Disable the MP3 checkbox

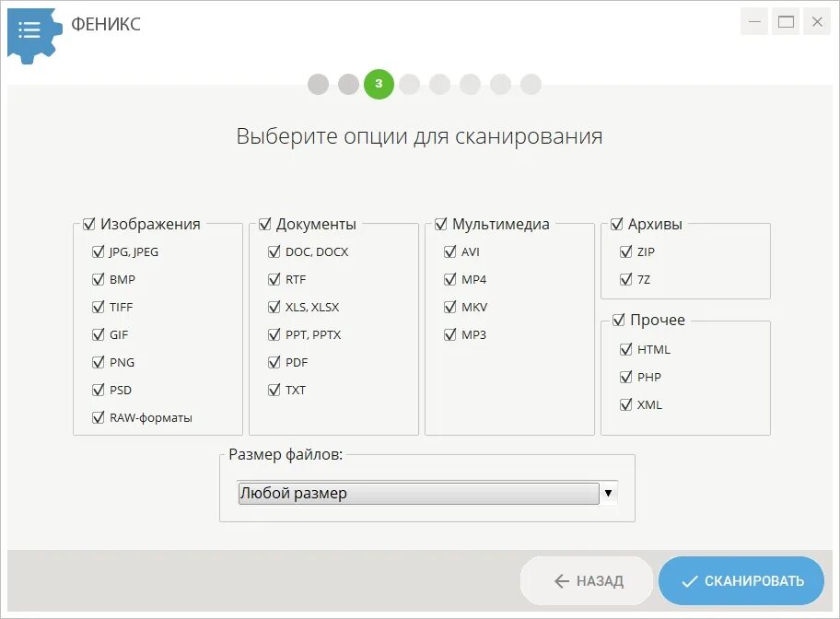pos(450,335)
